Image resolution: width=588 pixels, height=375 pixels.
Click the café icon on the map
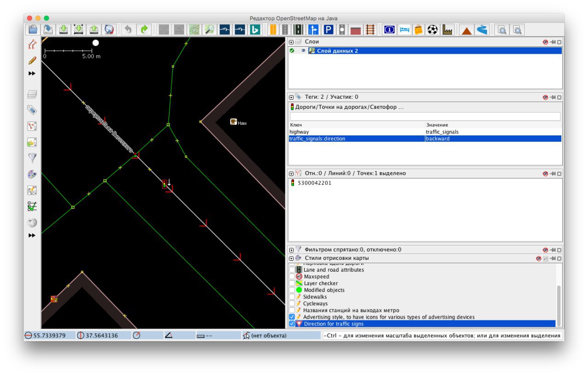click(x=233, y=122)
